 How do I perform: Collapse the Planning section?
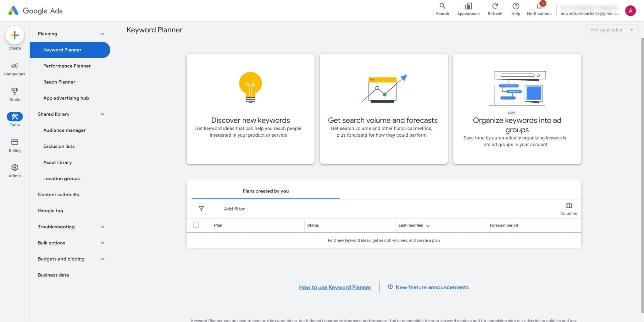coord(102,34)
